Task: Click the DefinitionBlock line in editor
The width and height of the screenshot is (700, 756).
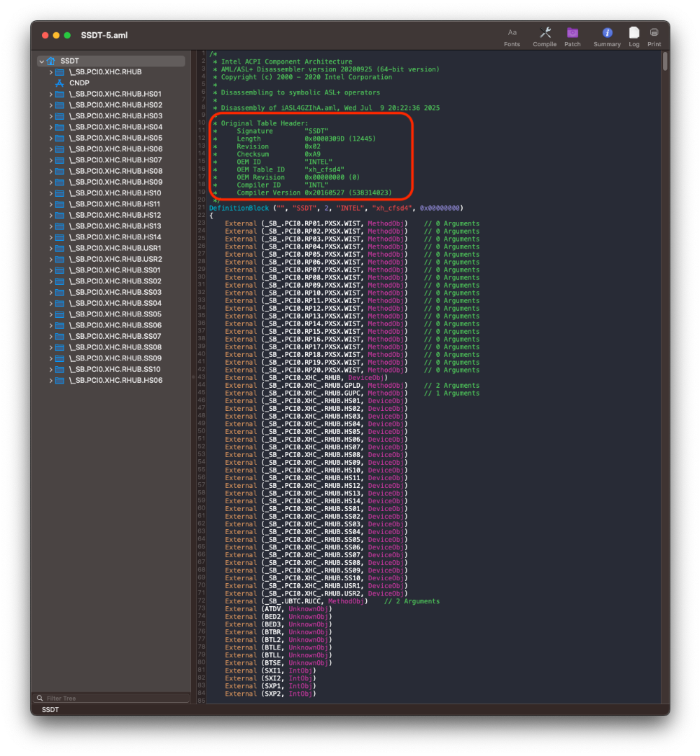Action: 336,208
